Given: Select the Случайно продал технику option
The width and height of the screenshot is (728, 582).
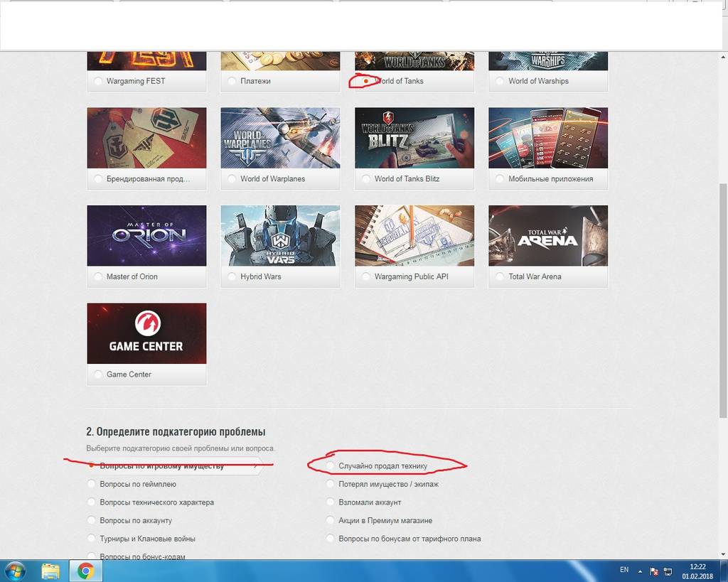Looking at the screenshot, I should tap(330, 465).
